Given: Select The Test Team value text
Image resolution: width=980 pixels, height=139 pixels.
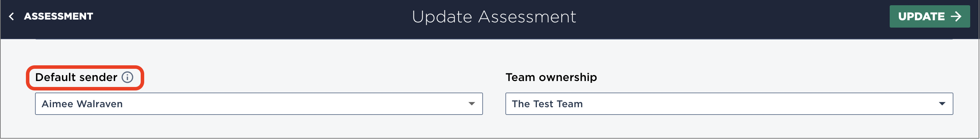Looking at the screenshot, I should pos(547,104).
